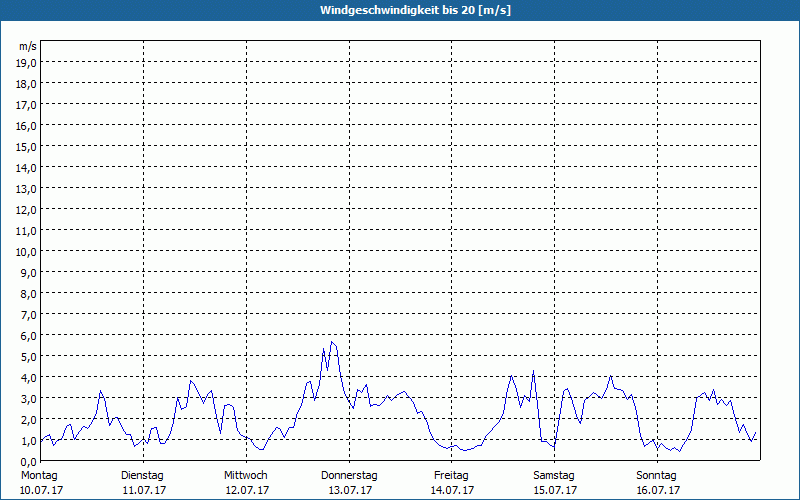Click the 'Freitag' day label
The image size is (800, 500).
[x=451, y=476]
